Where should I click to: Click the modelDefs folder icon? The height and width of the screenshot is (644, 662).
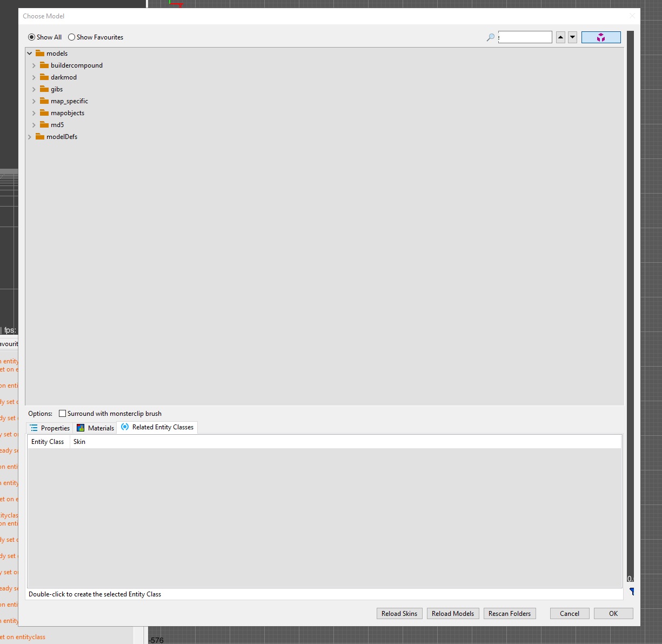click(x=40, y=137)
